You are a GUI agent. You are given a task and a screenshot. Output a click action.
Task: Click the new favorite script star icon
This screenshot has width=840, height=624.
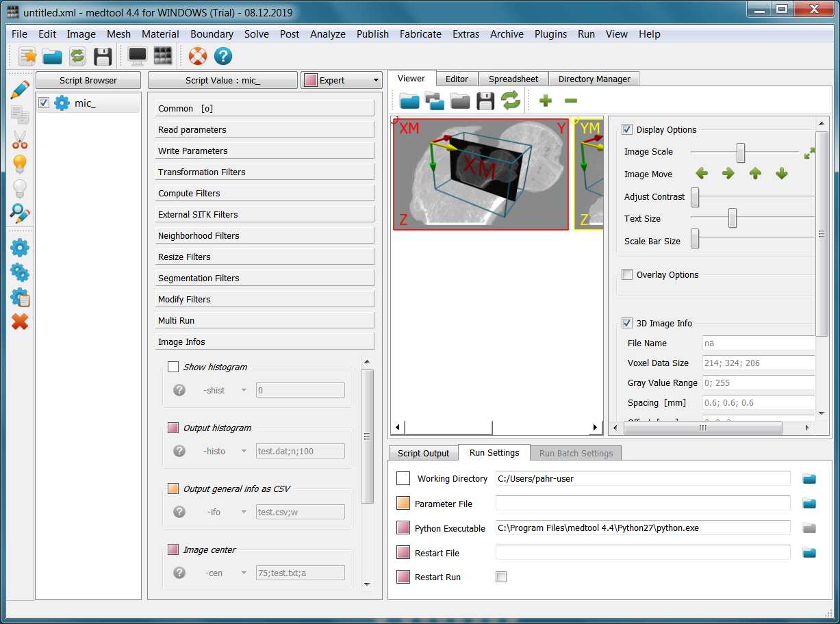27,56
